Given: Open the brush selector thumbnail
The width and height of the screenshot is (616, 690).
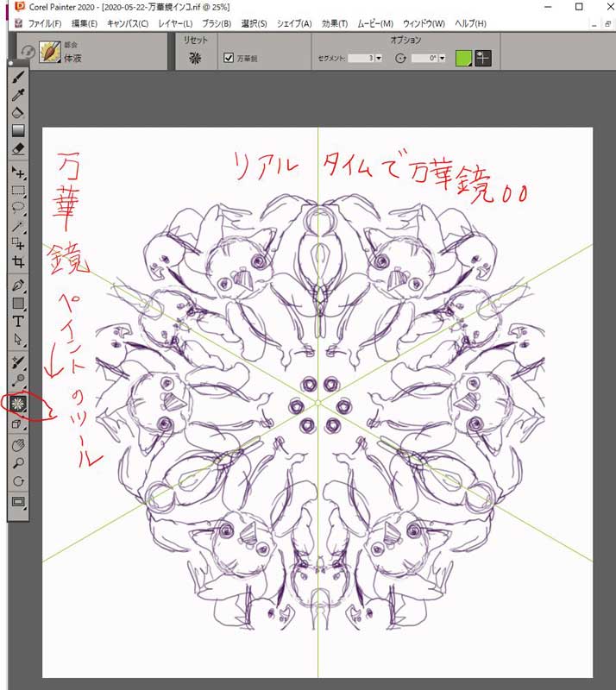Looking at the screenshot, I should tap(50, 52).
